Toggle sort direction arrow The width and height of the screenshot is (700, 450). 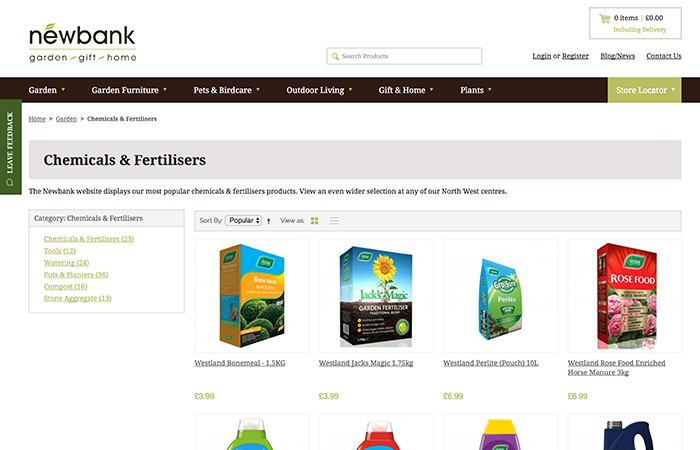click(x=268, y=221)
